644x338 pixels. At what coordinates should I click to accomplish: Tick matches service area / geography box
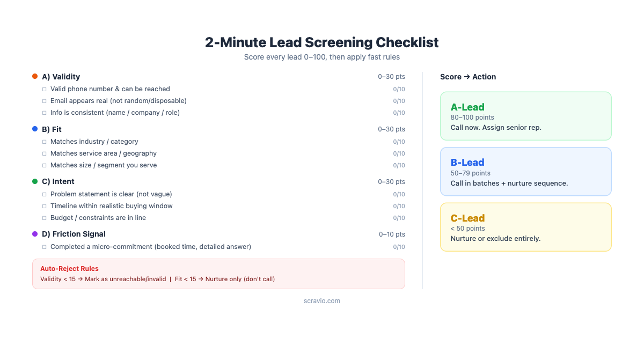tap(45, 153)
